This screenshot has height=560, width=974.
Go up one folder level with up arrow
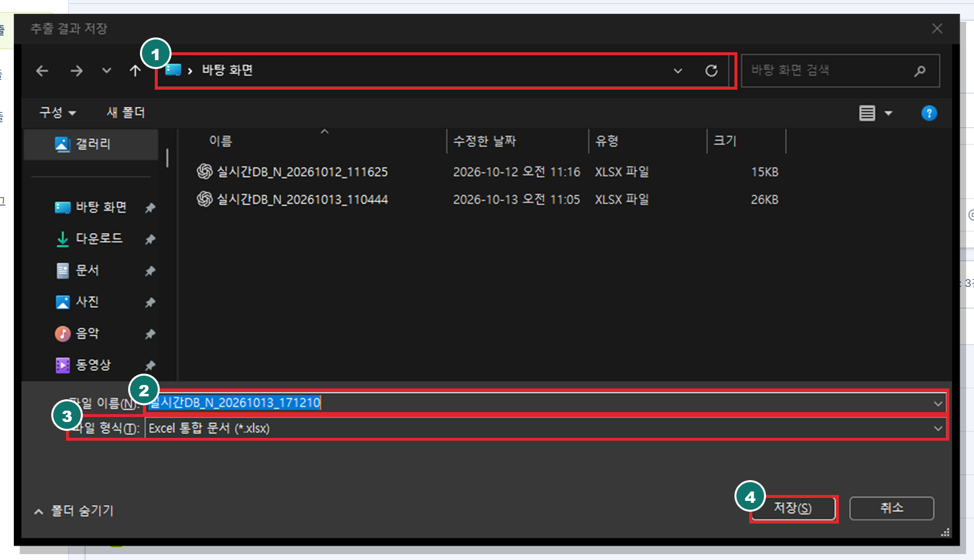(x=135, y=71)
